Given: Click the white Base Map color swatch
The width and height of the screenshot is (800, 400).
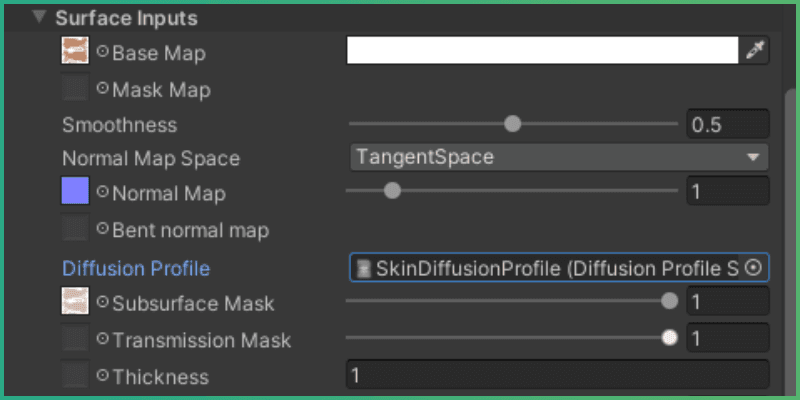Looking at the screenshot, I should tap(542, 51).
